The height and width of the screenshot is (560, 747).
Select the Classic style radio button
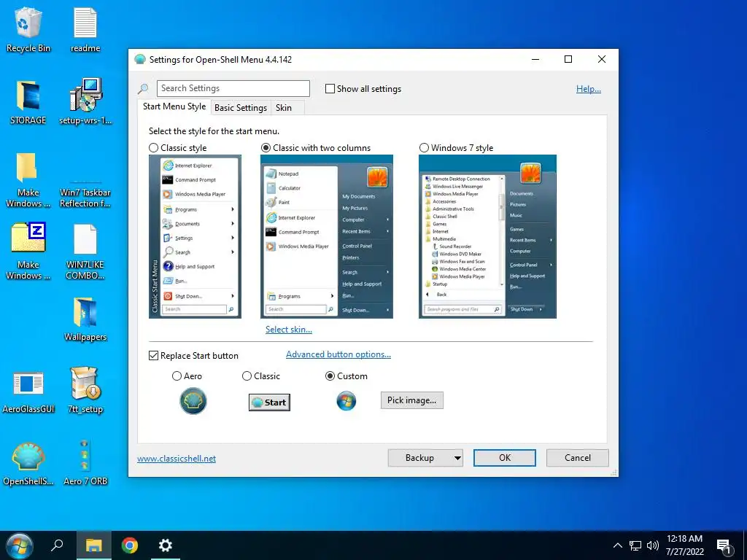tap(153, 147)
